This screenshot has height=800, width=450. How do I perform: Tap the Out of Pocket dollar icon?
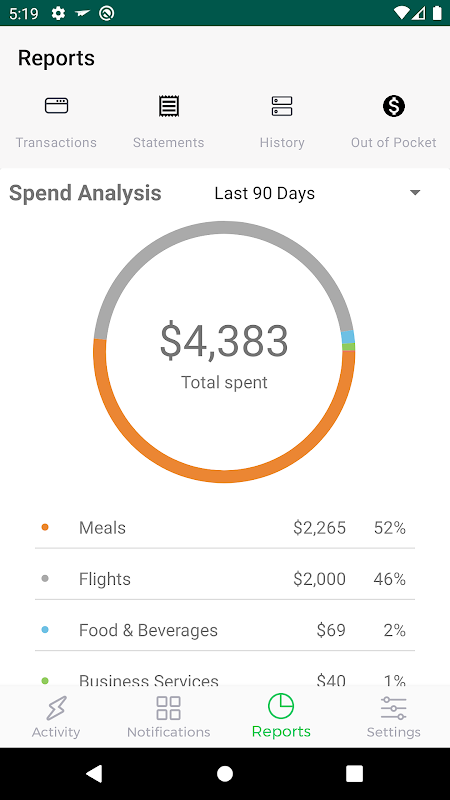click(x=393, y=106)
